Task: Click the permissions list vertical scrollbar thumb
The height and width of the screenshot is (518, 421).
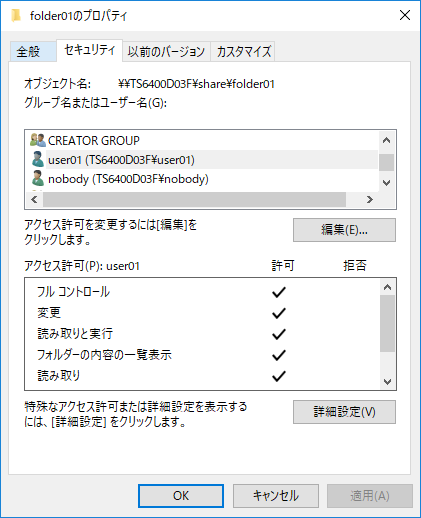Action: [387, 323]
